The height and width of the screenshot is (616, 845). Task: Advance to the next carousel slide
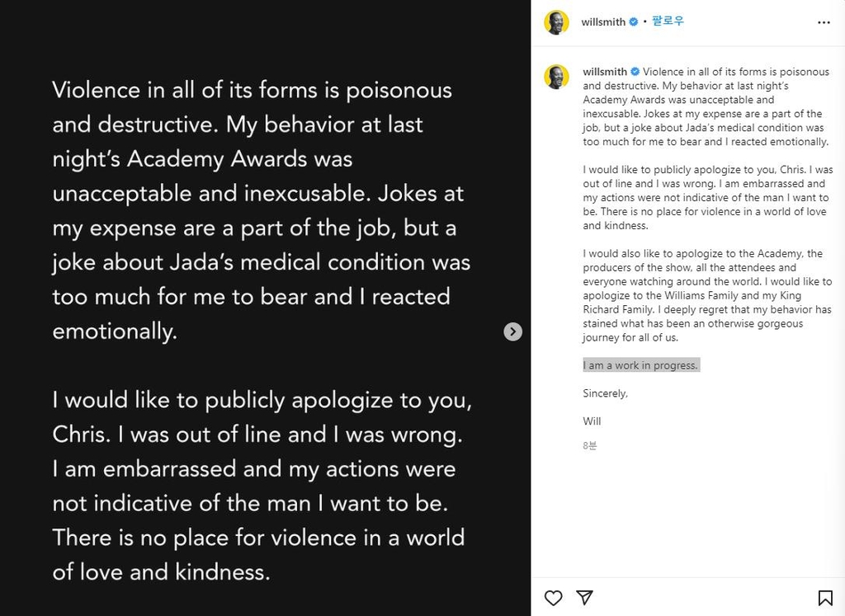pyautogui.click(x=513, y=332)
